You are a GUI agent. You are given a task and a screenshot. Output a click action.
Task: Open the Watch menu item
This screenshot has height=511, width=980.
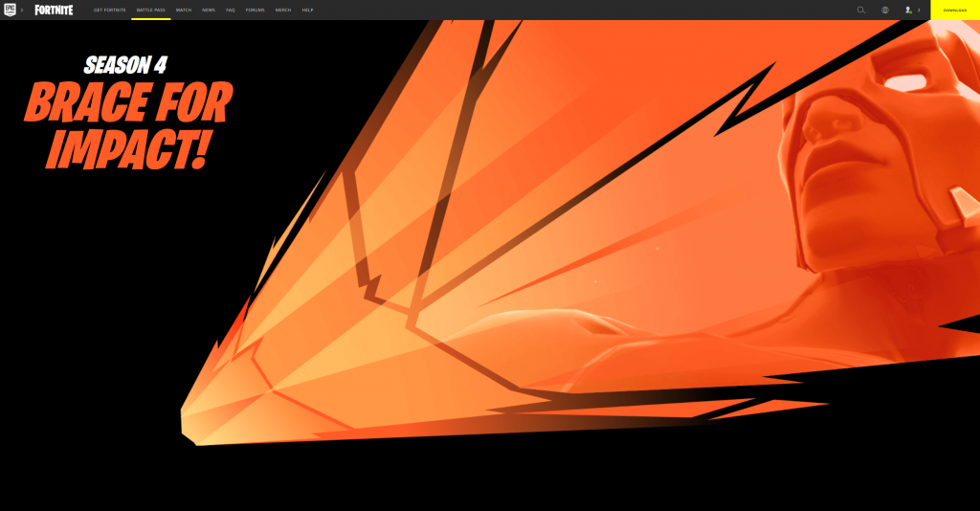[184, 10]
